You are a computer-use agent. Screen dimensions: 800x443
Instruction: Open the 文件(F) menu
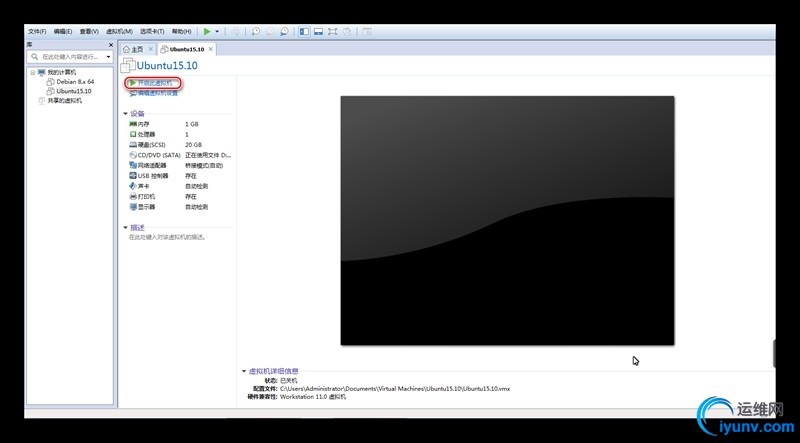pos(37,32)
